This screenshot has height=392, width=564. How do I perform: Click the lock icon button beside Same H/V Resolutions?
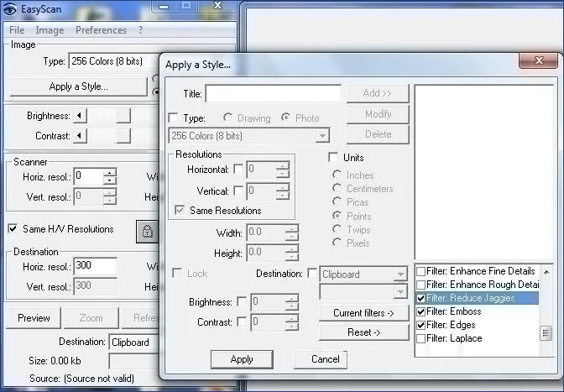click(147, 232)
